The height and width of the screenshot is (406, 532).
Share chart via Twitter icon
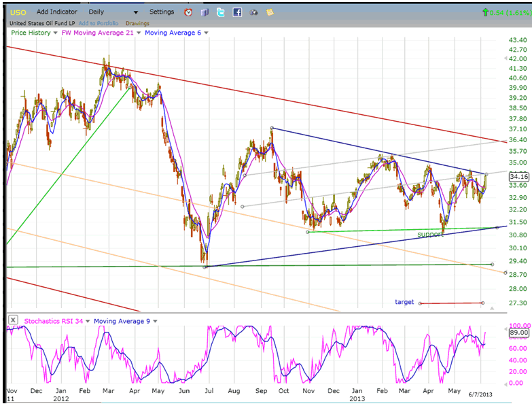[x=221, y=12]
